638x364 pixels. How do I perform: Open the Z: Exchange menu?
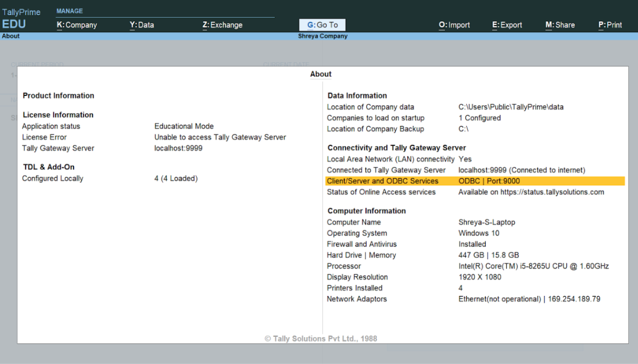coord(222,25)
